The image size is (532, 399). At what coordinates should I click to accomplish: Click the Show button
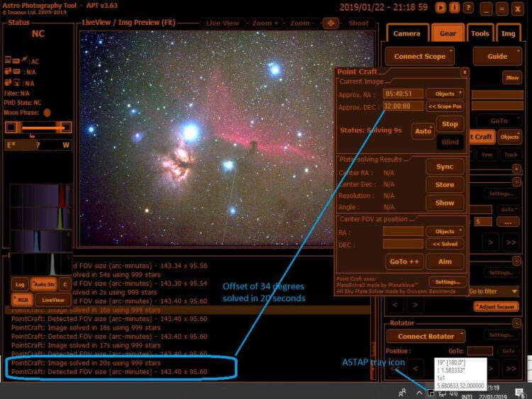click(x=445, y=203)
